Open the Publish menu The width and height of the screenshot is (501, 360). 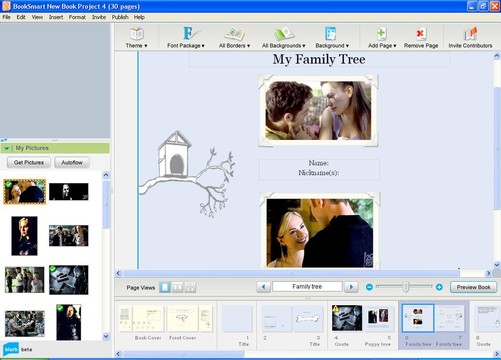click(120, 17)
